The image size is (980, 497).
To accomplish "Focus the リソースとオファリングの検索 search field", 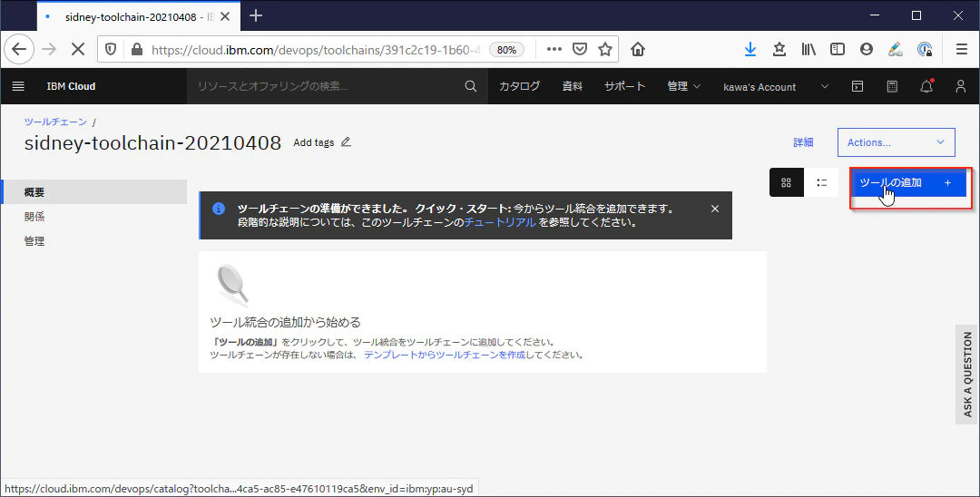I will (x=325, y=86).
